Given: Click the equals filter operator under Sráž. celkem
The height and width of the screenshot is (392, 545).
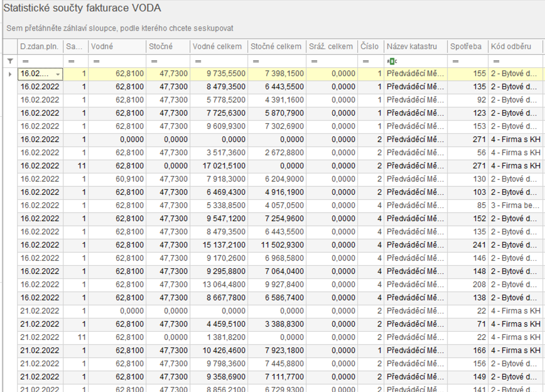Looking at the screenshot, I should [314, 61].
